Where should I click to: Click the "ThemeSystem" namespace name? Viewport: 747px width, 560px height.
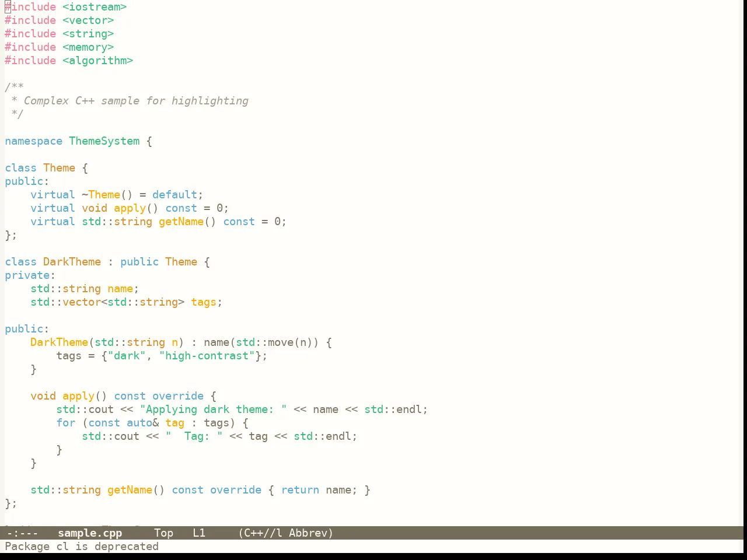click(x=104, y=141)
